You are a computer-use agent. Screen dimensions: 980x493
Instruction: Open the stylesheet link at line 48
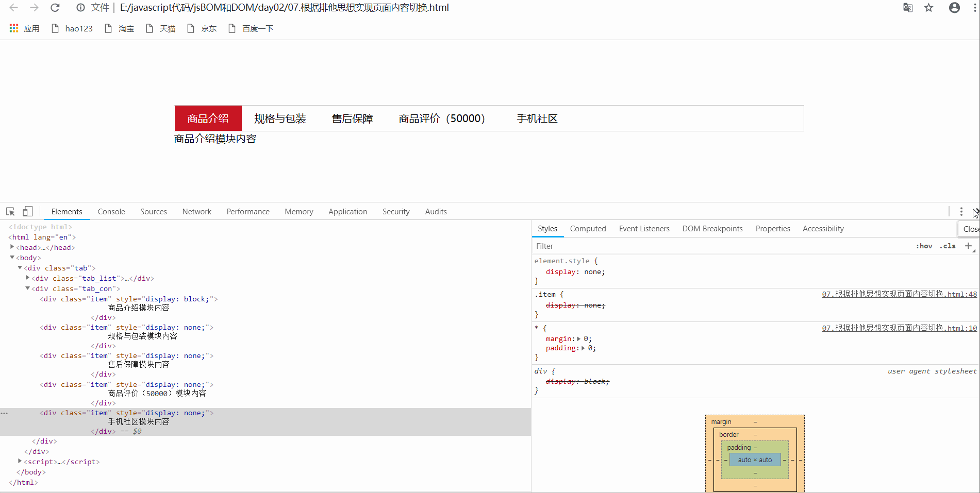(x=899, y=294)
